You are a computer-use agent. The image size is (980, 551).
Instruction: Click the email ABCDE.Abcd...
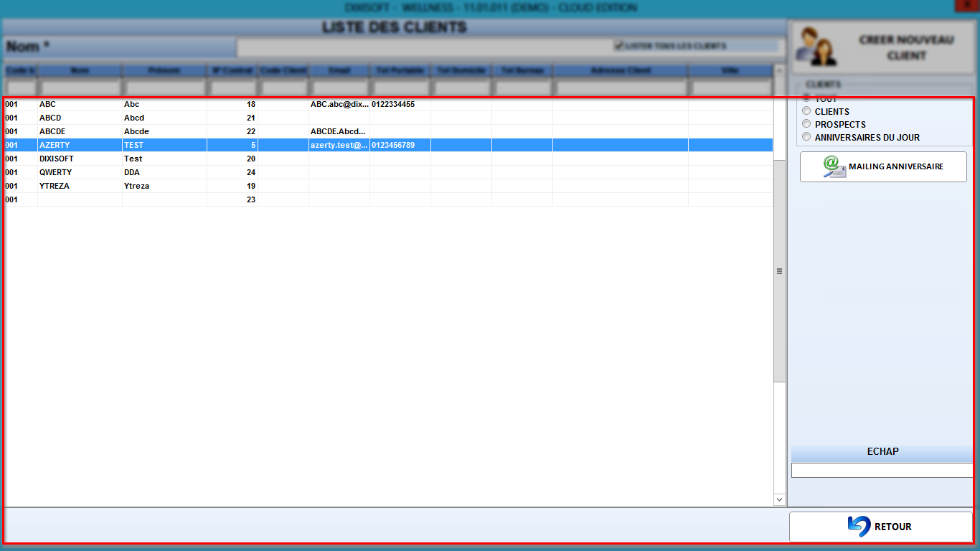339,131
